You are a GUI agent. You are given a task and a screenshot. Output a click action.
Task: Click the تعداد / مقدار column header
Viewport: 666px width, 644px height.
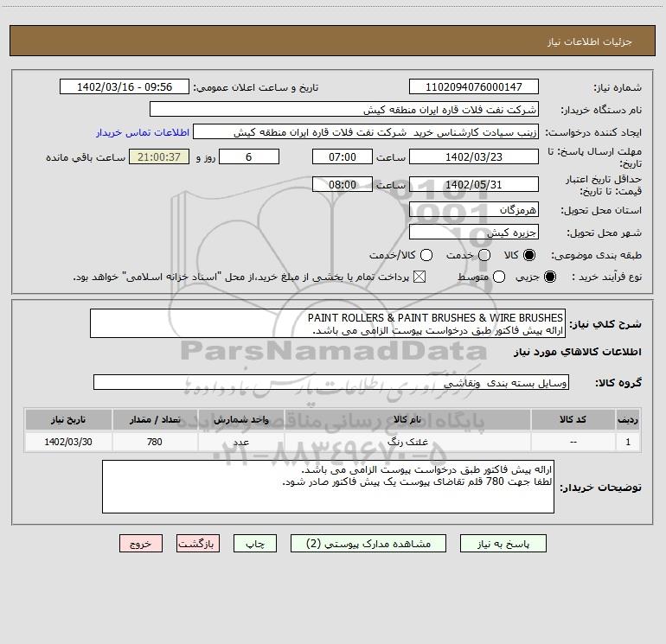pyautogui.click(x=155, y=420)
